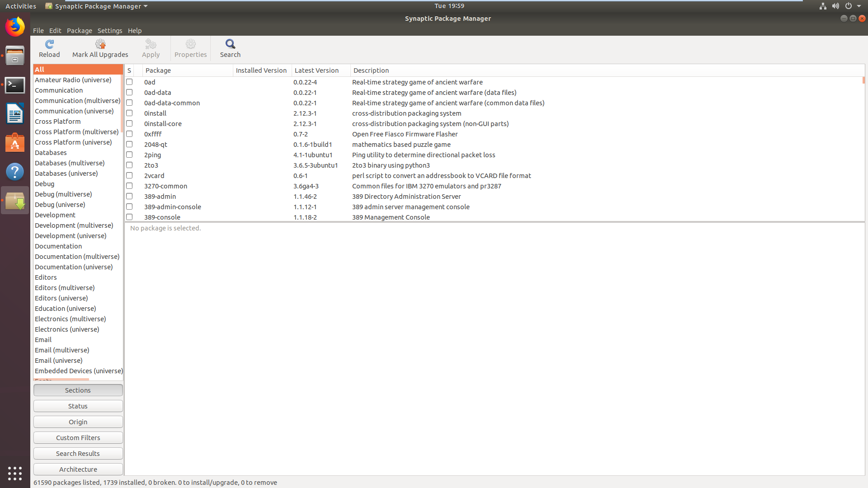Image resolution: width=868 pixels, height=488 pixels.
Task: Expand the Sections filter panel
Action: tap(77, 389)
